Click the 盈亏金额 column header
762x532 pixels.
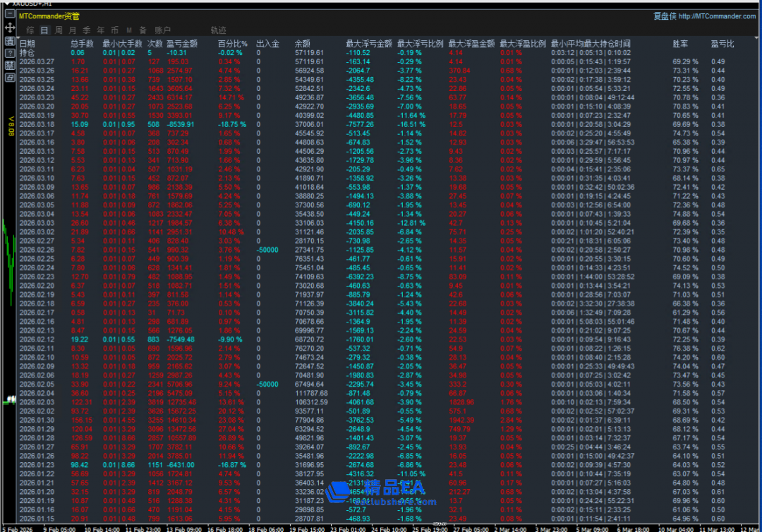(x=181, y=44)
